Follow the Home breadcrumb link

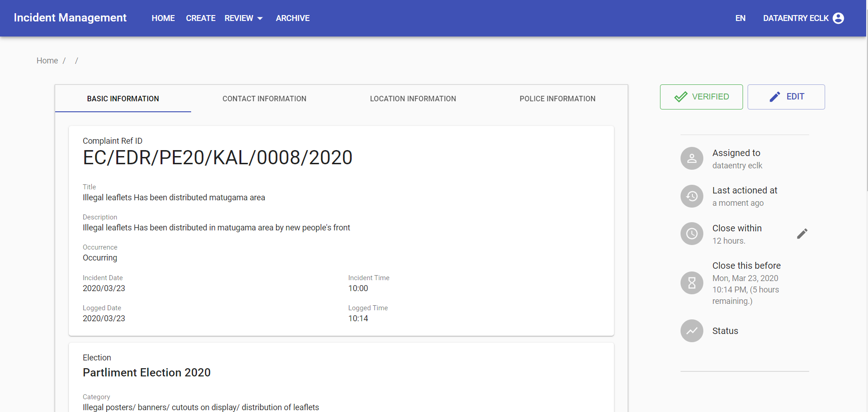[x=47, y=60]
